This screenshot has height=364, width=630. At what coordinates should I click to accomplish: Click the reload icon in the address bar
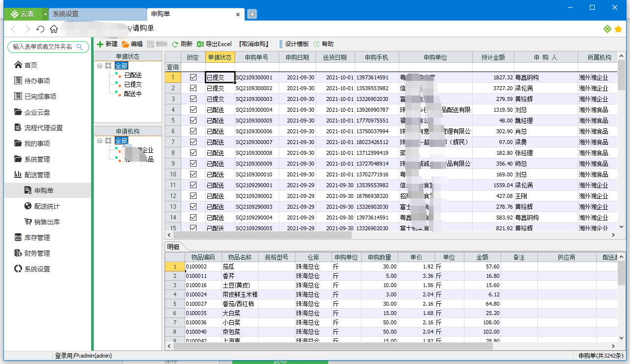pyautogui.click(x=41, y=29)
